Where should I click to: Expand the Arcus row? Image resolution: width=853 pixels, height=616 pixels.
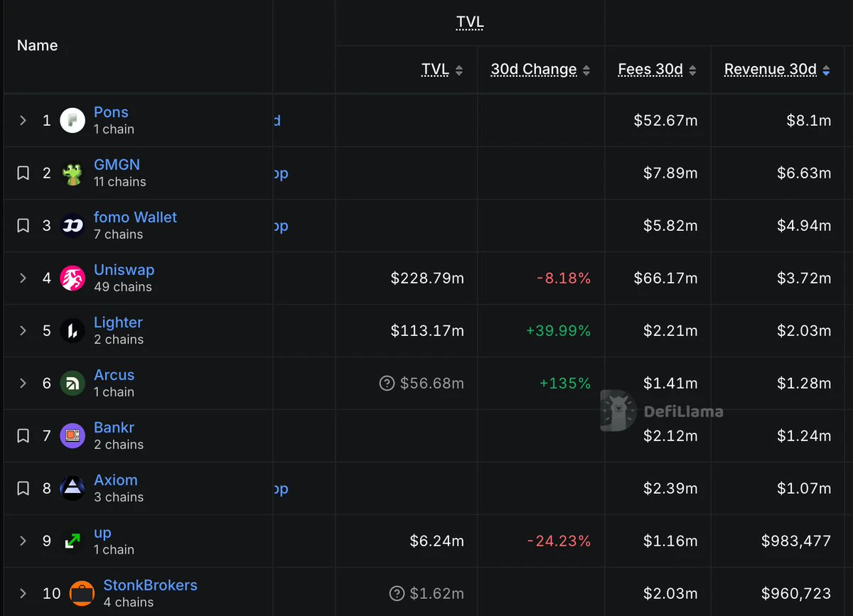(23, 384)
